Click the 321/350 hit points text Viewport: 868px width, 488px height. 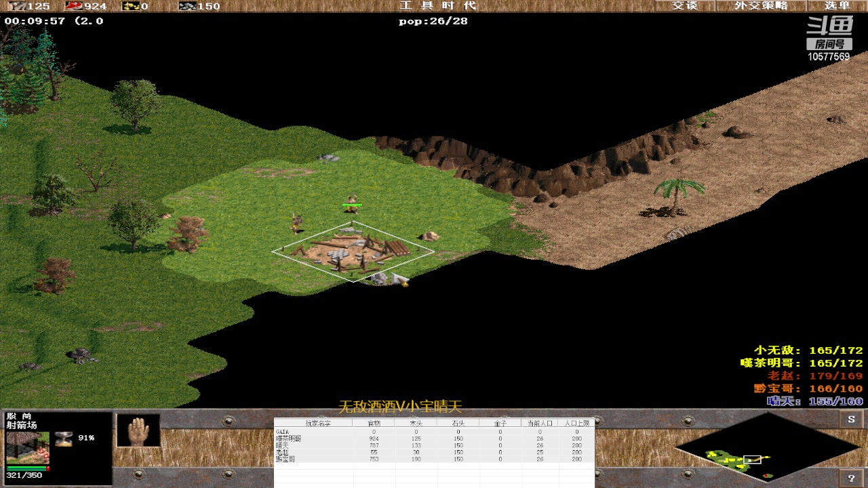pyautogui.click(x=24, y=476)
